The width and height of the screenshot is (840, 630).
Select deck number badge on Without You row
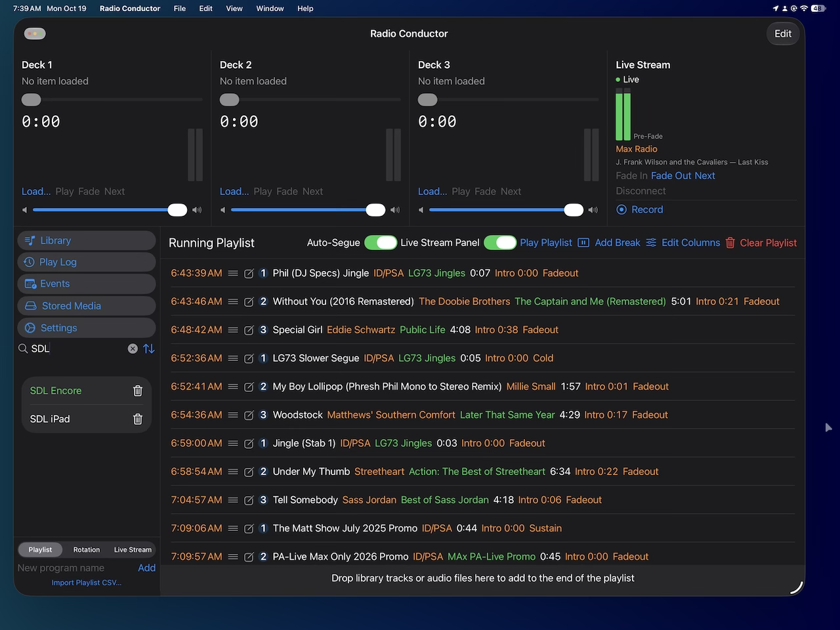point(263,301)
